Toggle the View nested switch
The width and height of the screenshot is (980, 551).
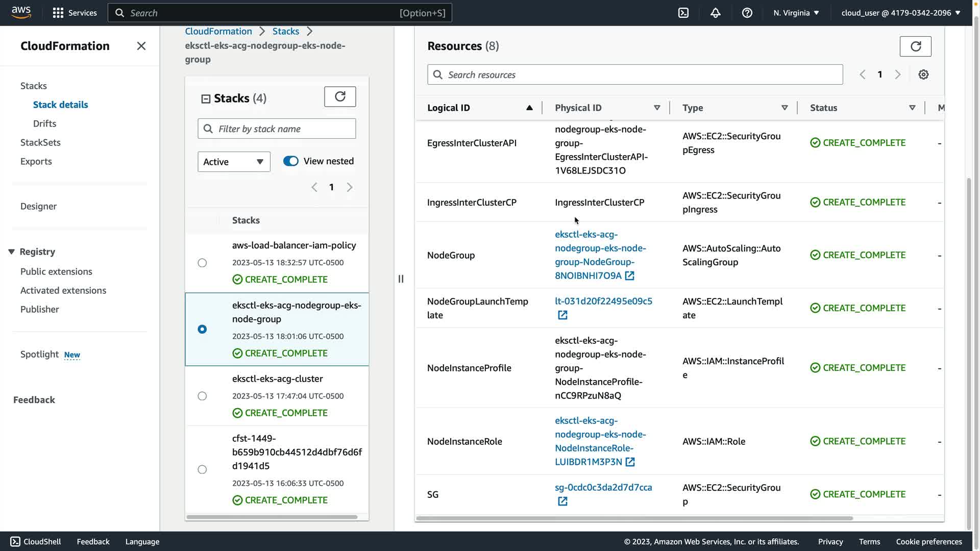[291, 161]
